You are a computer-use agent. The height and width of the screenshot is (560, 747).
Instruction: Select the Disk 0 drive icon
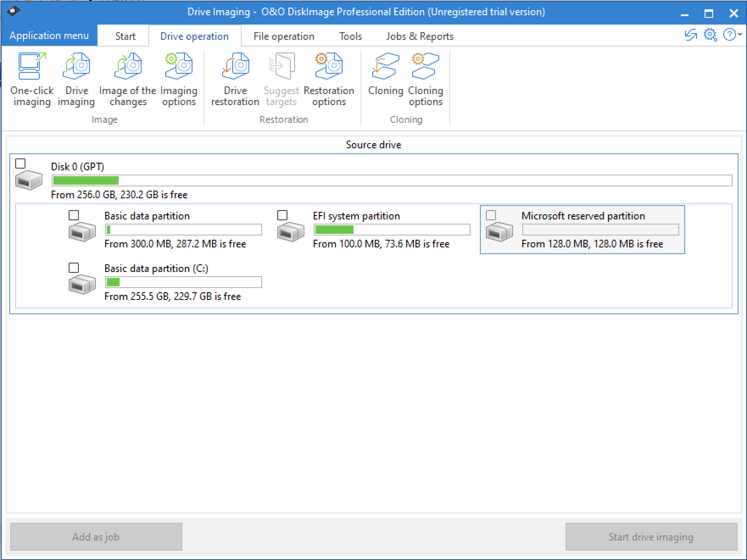[x=29, y=180]
